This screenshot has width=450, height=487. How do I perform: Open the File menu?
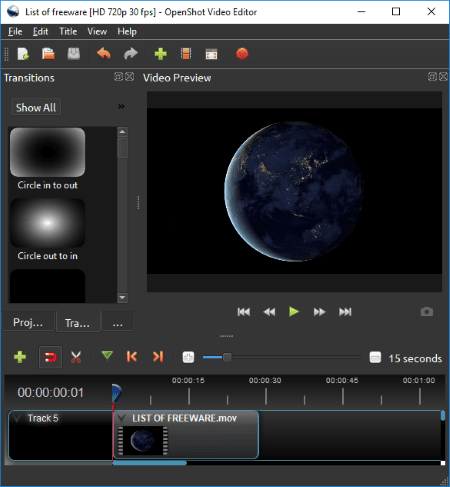(x=15, y=32)
